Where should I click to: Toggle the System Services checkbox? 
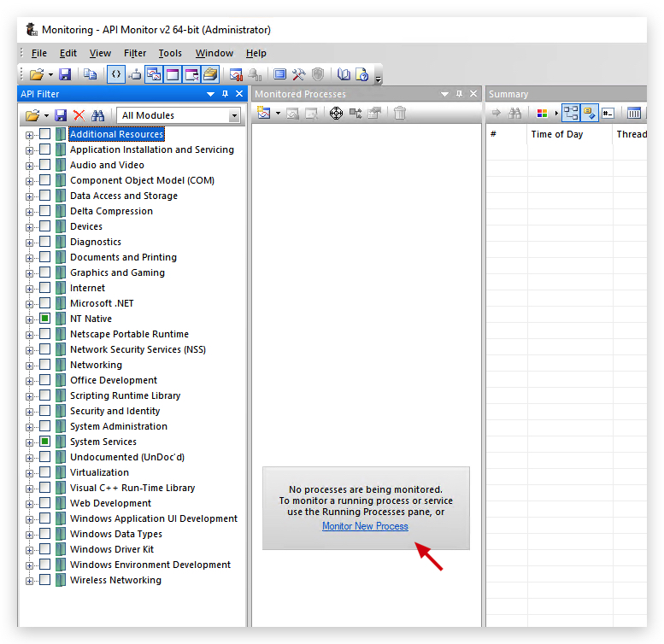(45, 442)
